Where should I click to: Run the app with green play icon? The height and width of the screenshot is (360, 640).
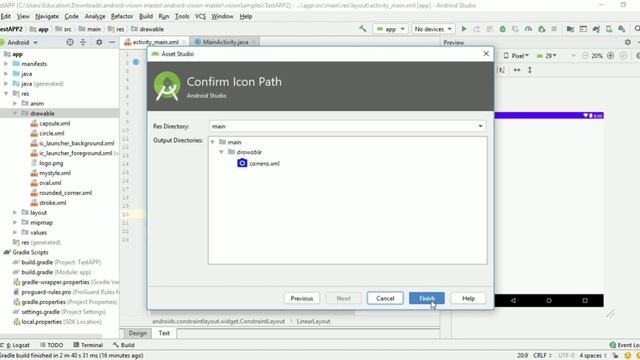[464, 29]
